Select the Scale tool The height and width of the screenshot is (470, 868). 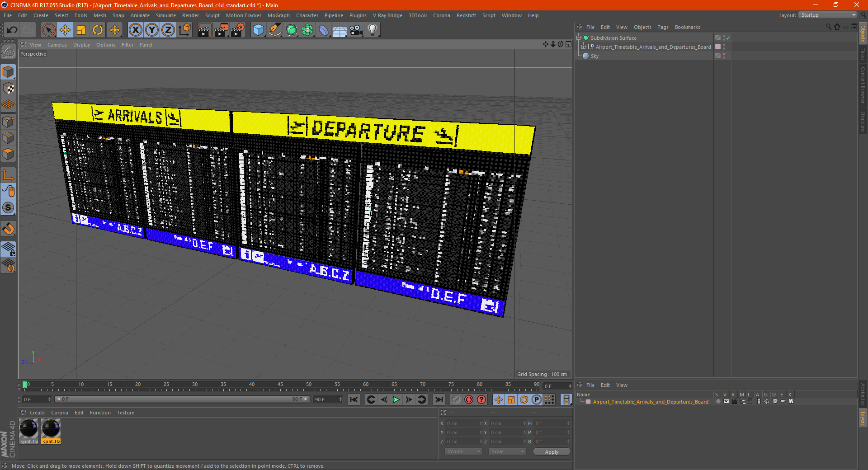(81, 30)
